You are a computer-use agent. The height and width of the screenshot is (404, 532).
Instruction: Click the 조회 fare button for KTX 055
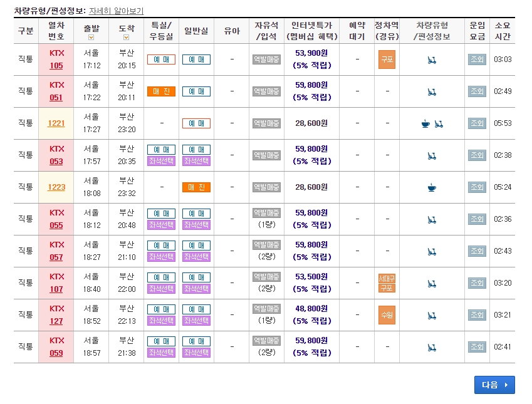click(476, 219)
